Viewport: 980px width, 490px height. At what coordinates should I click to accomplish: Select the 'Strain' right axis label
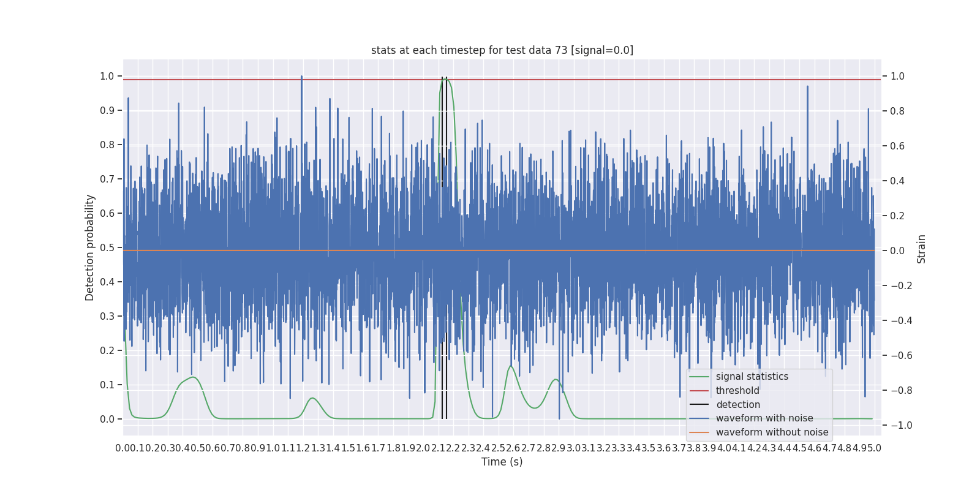point(921,249)
